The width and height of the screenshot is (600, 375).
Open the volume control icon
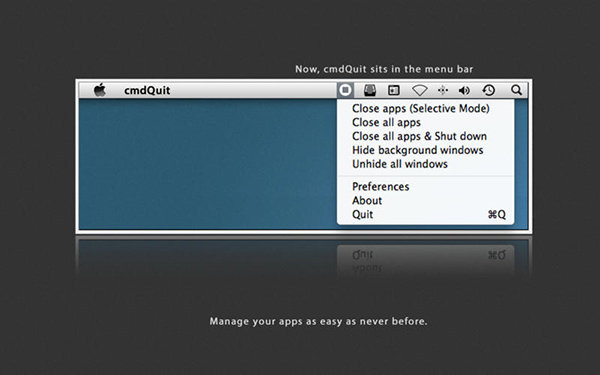click(x=464, y=90)
